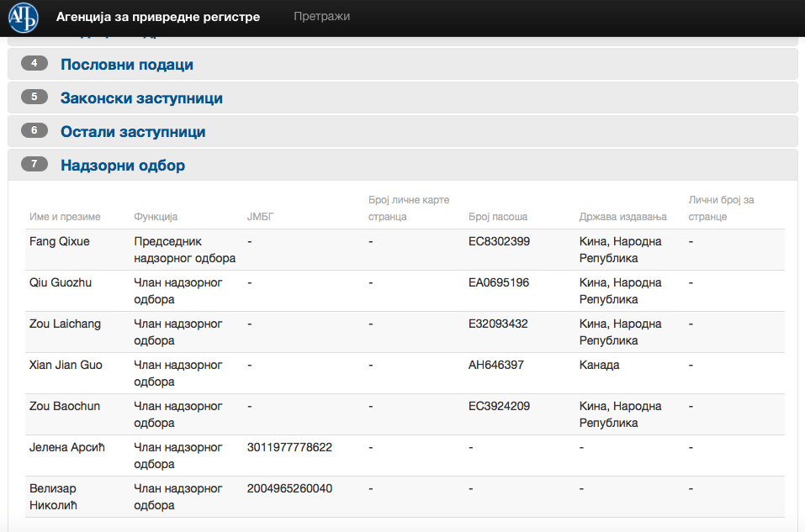
Task: Select the Fang Qixue name cell
Action: coord(60,242)
